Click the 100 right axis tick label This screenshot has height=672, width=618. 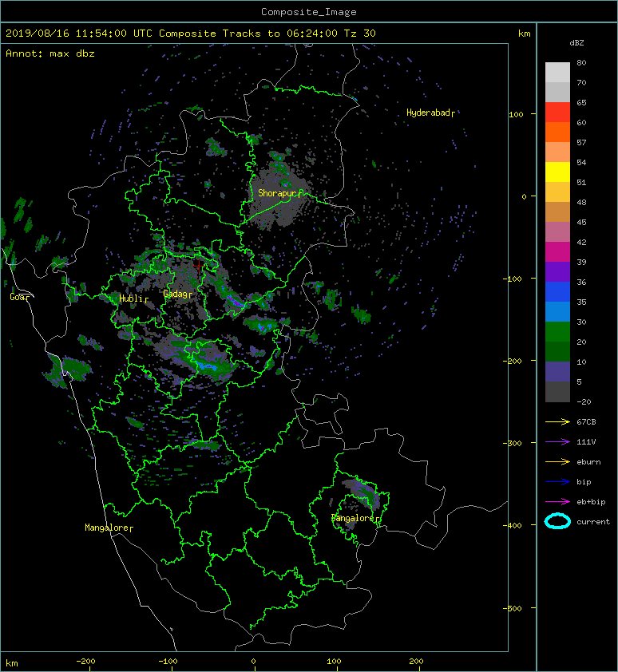click(x=516, y=114)
